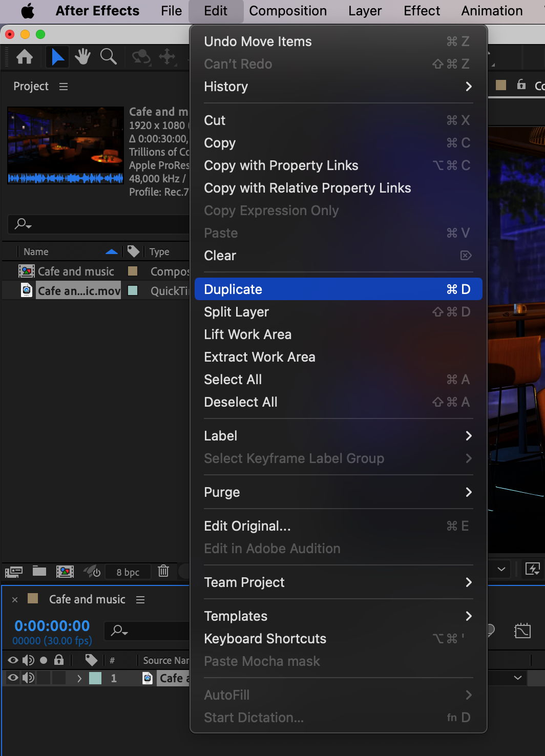Click the Project panel search field
This screenshot has height=756, width=545.
point(102,224)
